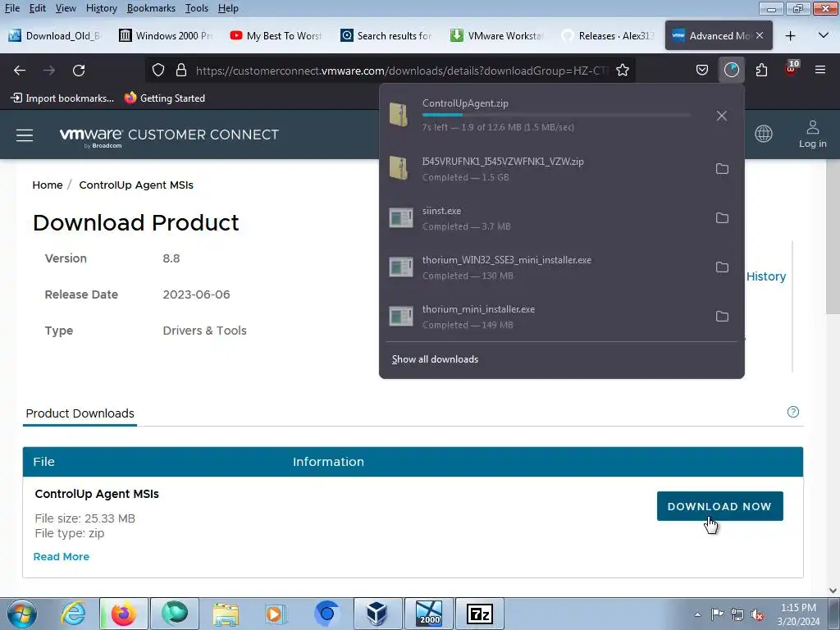Image resolution: width=840 pixels, height=630 pixels.
Task: Show thorium_WIN32_SSE3_mini_installer.exe in folder
Action: 722,267
